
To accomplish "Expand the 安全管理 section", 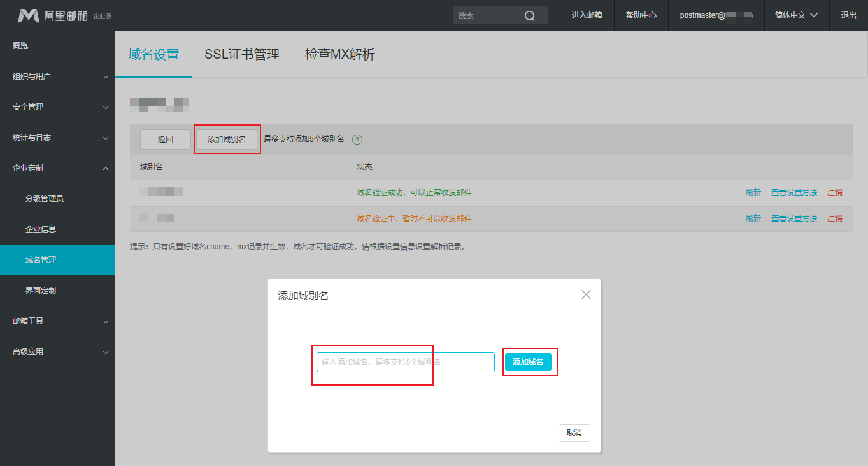I will tap(57, 107).
